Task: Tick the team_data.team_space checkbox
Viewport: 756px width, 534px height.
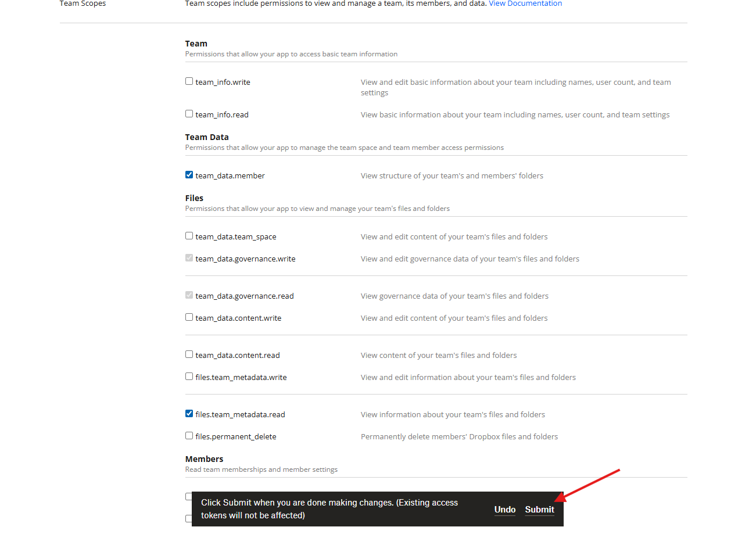Action: click(x=189, y=236)
